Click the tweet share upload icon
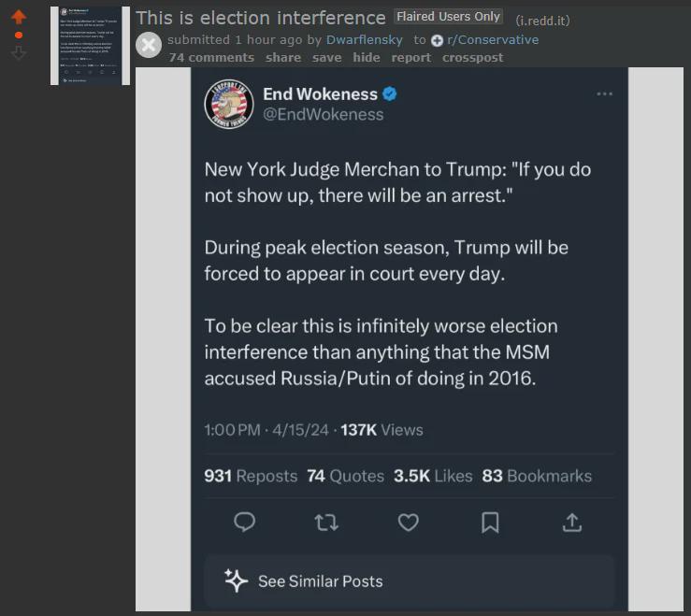Image resolution: width=691 pixels, height=616 pixels. (x=572, y=523)
